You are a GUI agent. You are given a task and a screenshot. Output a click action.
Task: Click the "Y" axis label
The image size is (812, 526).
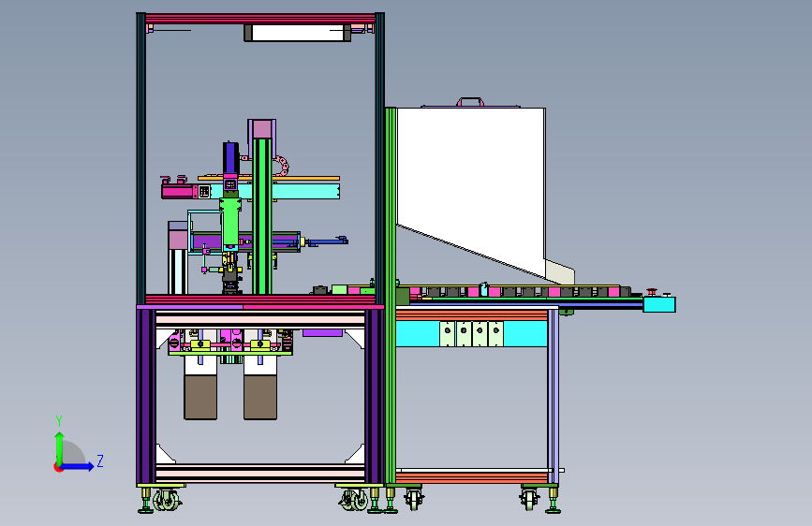coord(59,421)
